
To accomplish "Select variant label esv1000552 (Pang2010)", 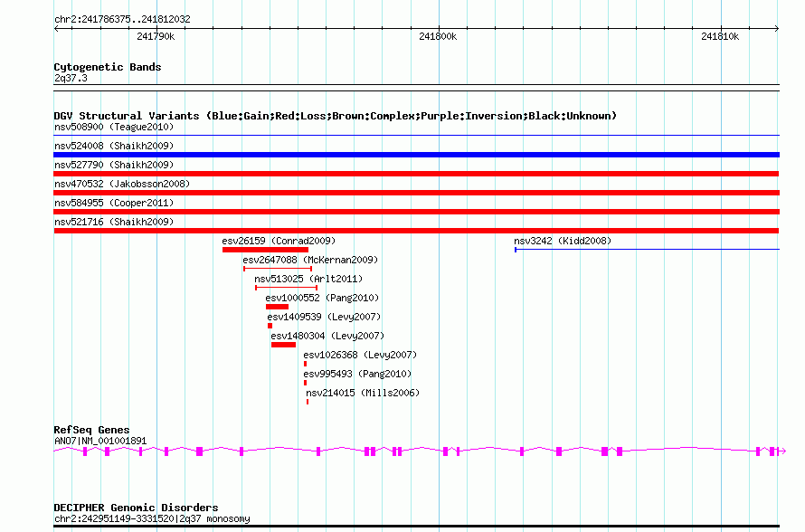I will point(322,298).
